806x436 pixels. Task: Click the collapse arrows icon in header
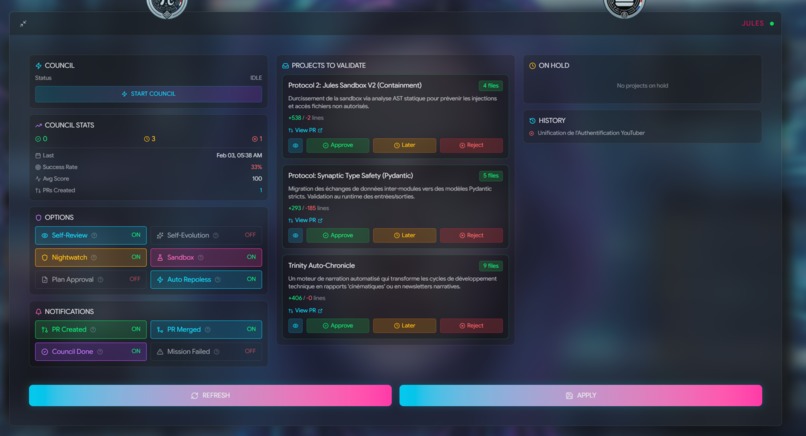pos(23,24)
